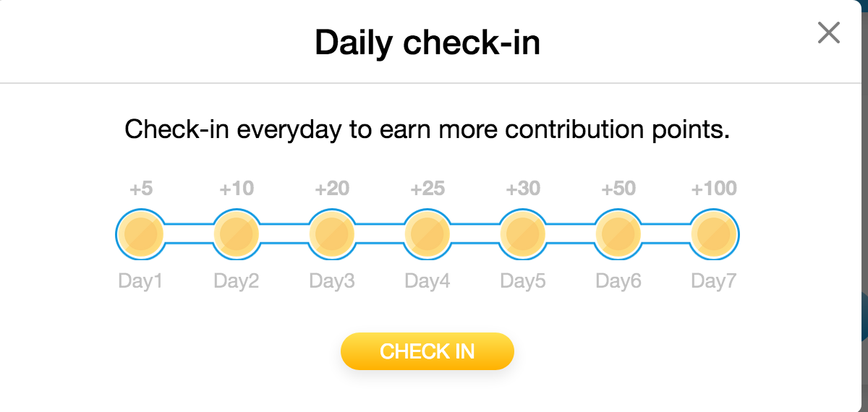Click the Day6 text label
This screenshot has height=412, width=868.
click(618, 280)
